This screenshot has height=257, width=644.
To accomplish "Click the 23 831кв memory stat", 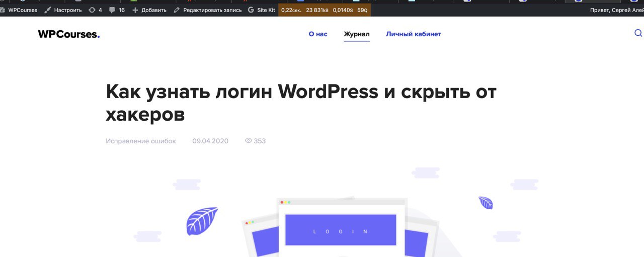I will 317,10.
